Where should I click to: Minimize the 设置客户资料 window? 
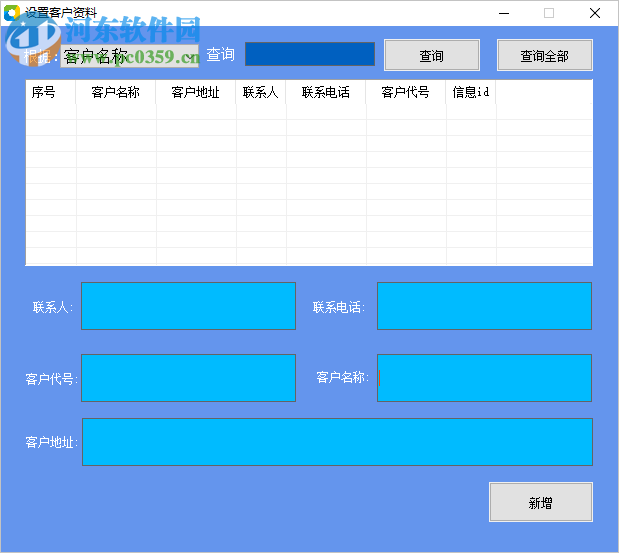504,13
